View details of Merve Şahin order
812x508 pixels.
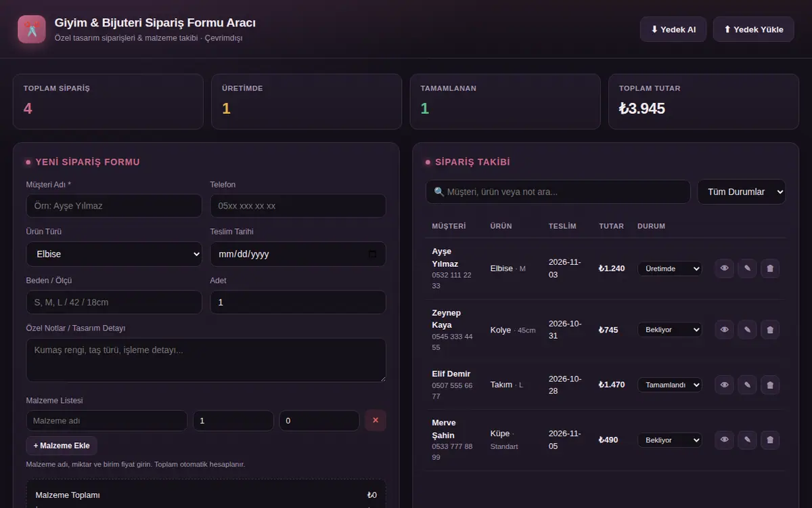724,440
